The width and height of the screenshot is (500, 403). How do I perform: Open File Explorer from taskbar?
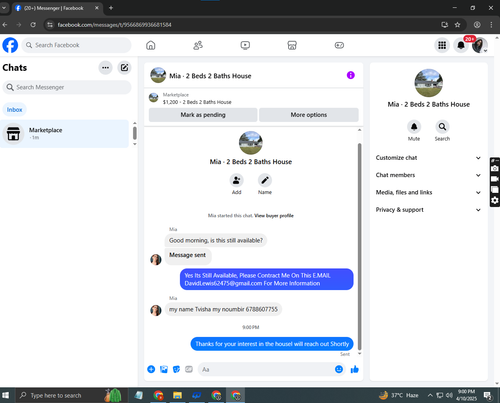[x=177, y=395]
